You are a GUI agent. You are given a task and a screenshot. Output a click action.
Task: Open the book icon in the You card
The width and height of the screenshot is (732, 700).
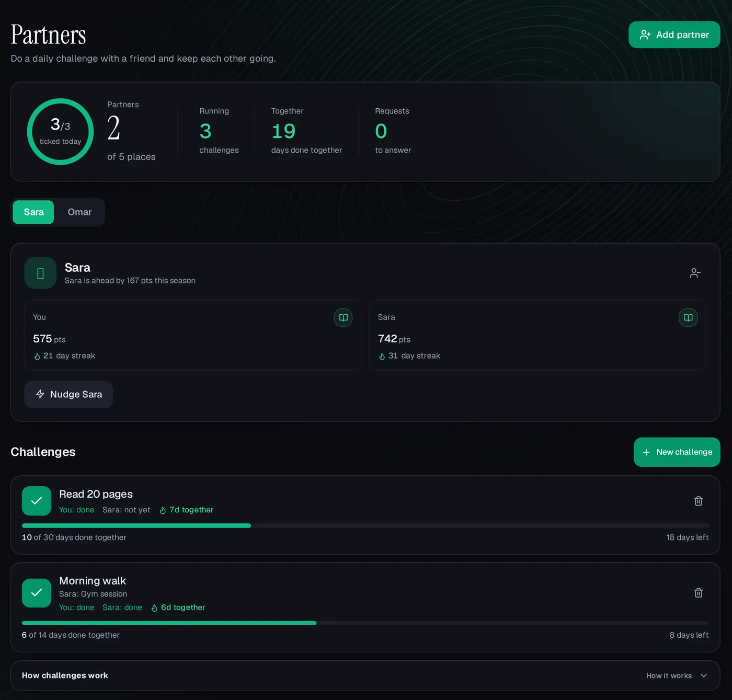(x=343, y=317)
